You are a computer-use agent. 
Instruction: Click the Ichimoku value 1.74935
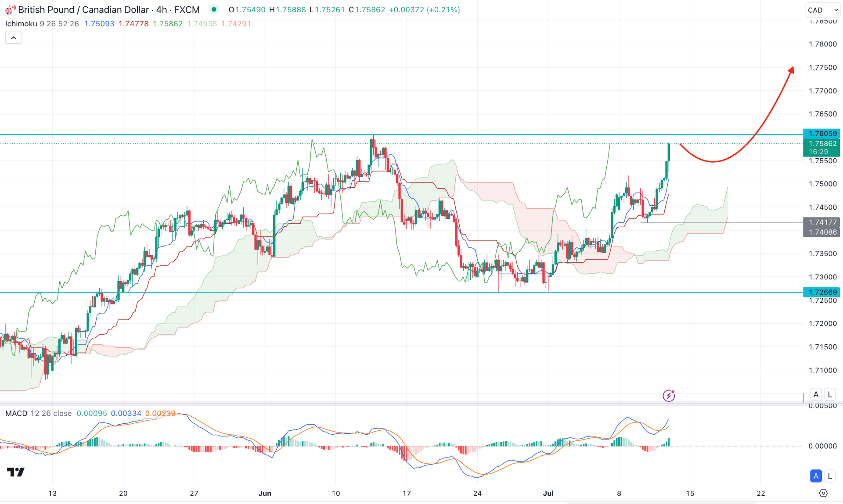tap(202, 24)
